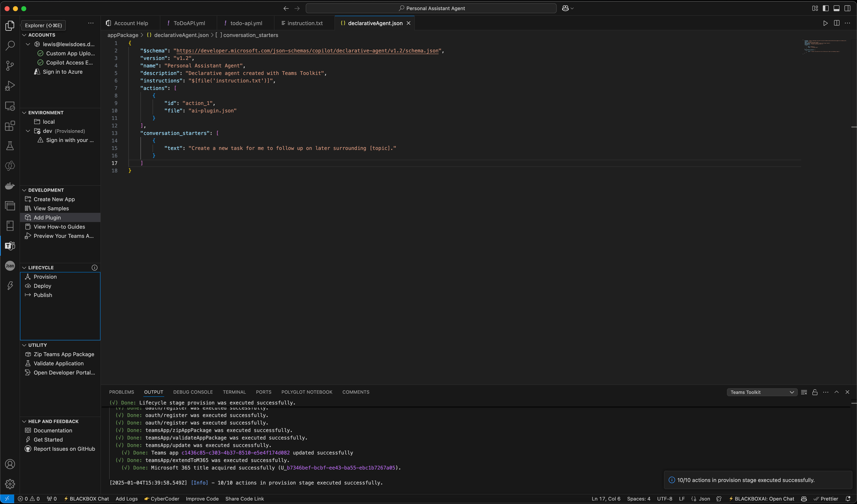Select the Teams Toolkit activity bar icon
Image resolution: width=857 pixels, height=504 pixels.
(x=10, y=246)
